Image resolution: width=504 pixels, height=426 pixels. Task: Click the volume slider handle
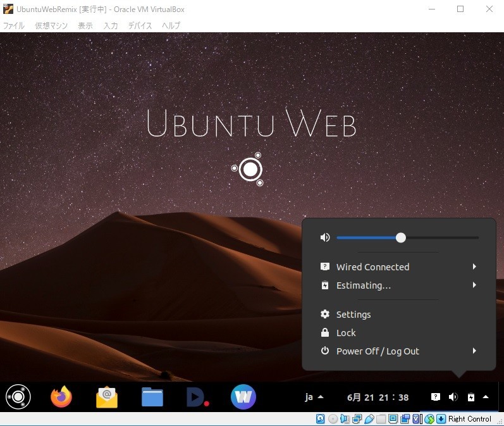click(x=400, y=237)
